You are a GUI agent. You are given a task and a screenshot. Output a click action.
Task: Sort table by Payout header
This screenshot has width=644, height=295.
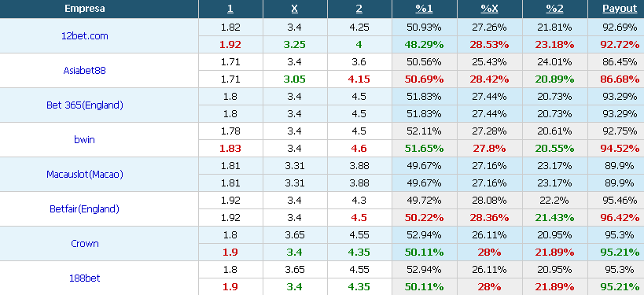(x=620, y=9)
